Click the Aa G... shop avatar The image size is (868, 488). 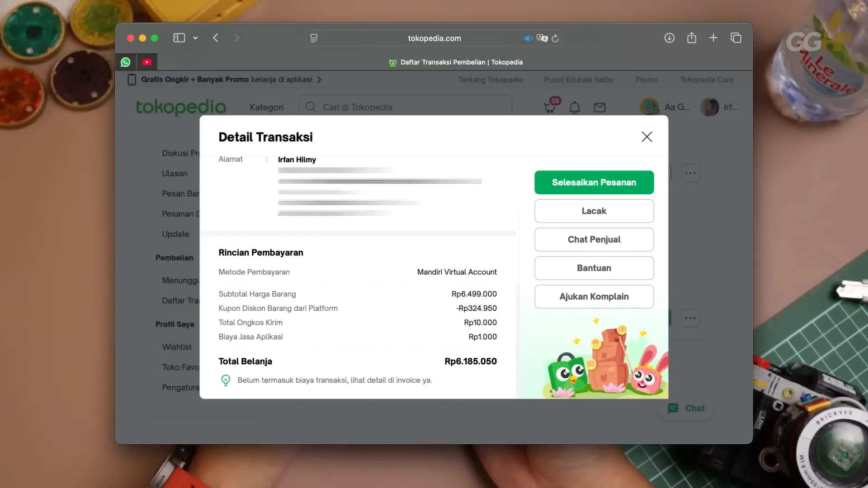[x=650, y=107]
